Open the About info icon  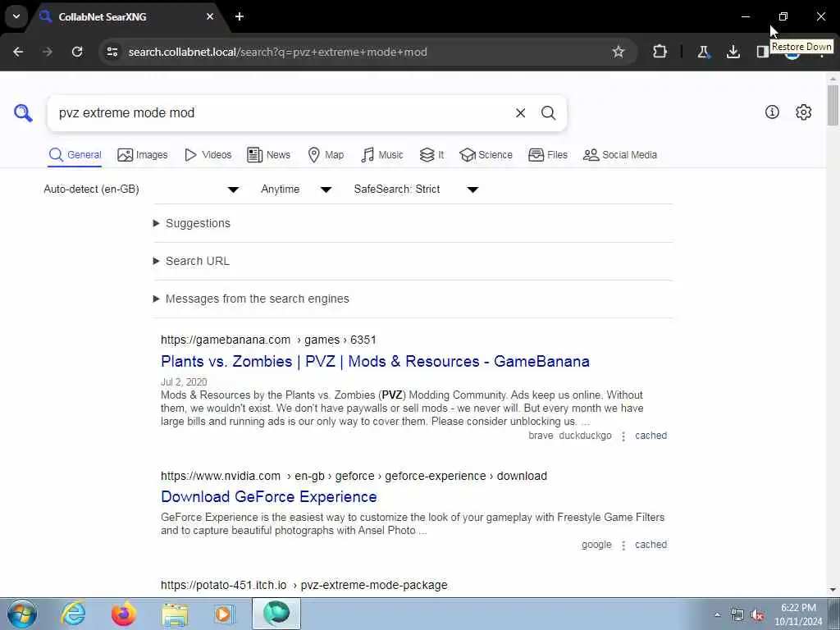772,112
